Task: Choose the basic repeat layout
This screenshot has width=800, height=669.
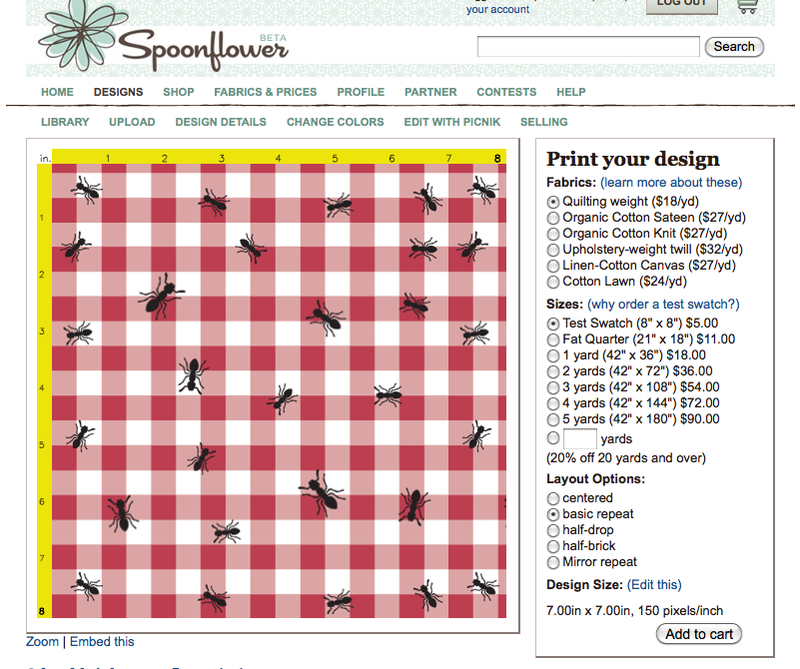Action: (x=553, y=514)
